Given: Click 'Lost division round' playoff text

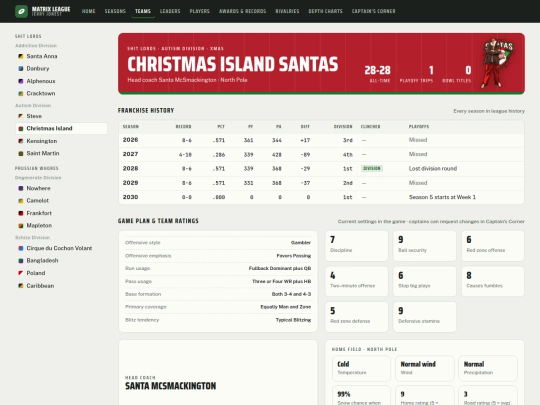Looking at the screenshot, I should [x=433, y=168].
